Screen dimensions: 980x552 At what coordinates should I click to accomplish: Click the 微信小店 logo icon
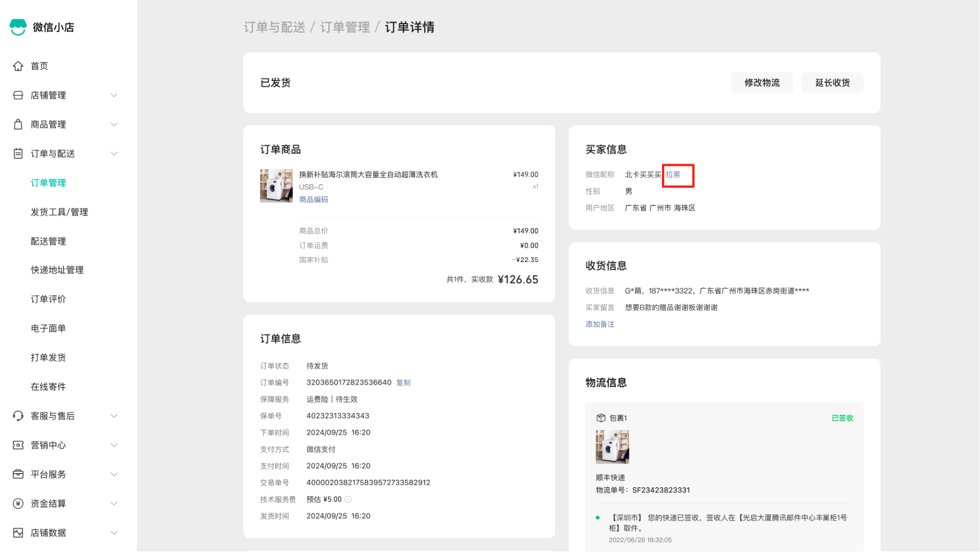point(18,27)
